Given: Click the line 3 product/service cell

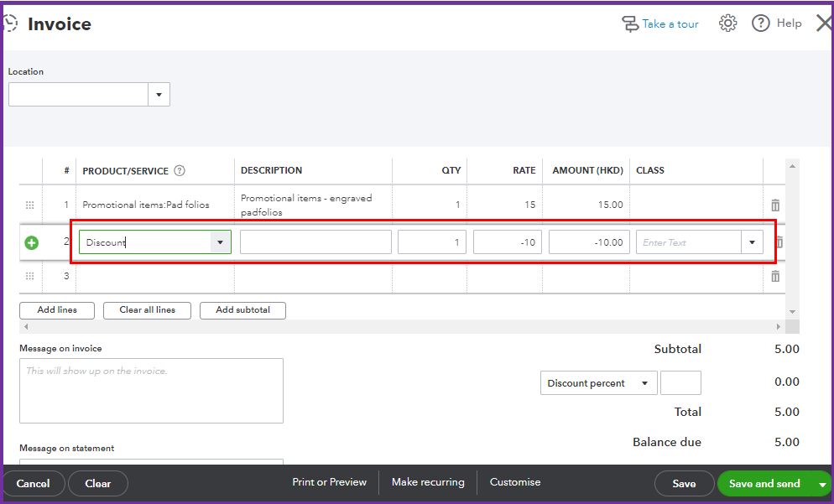Looking at the screenshot, I should pyautogui.click(x=154, y=276).
